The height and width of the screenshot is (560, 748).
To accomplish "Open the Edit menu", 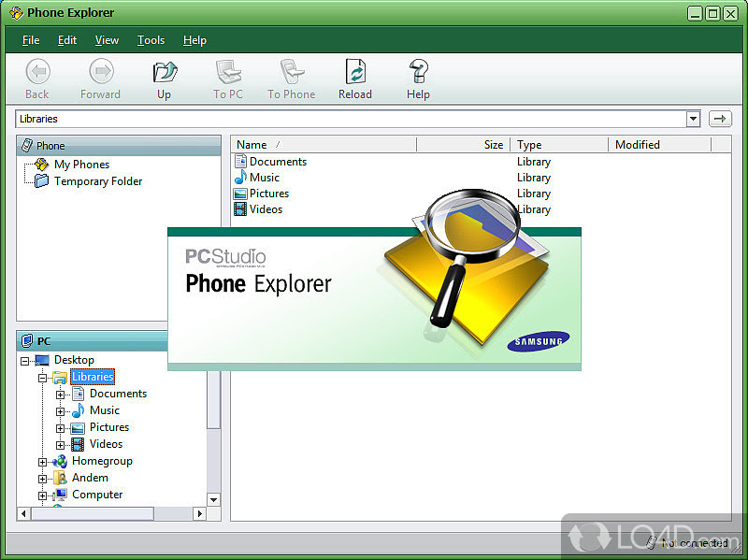I will [67, 40].
